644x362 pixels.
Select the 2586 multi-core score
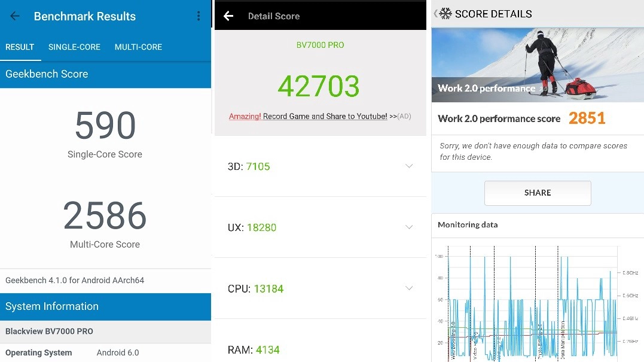[105, 216]
